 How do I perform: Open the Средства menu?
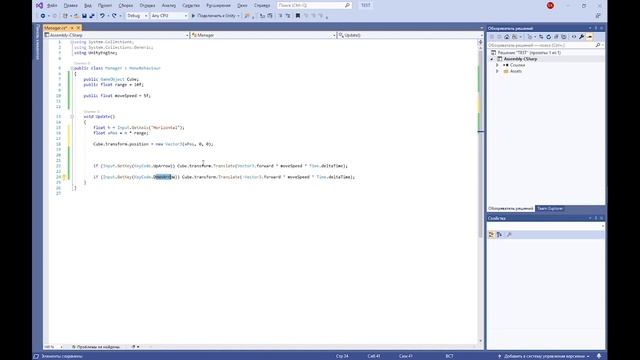tap(191, 6)
